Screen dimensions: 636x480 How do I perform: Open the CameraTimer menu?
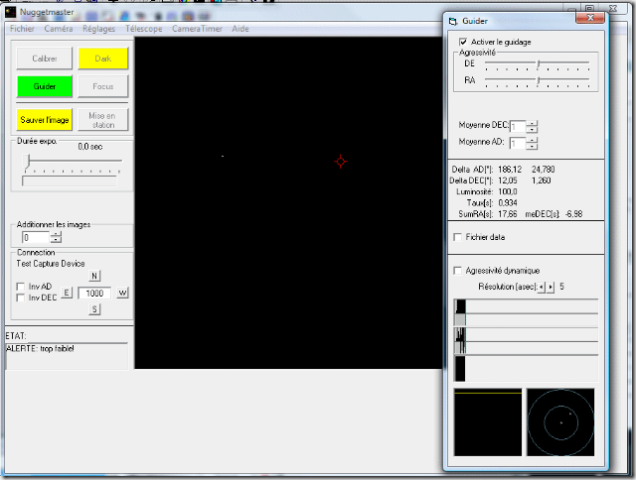(197, 29)
